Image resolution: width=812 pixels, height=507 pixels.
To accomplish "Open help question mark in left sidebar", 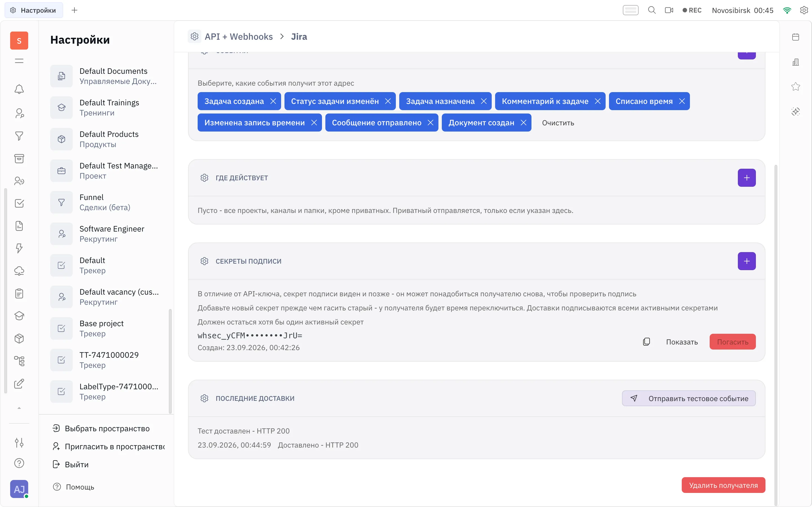I will 19,463.
